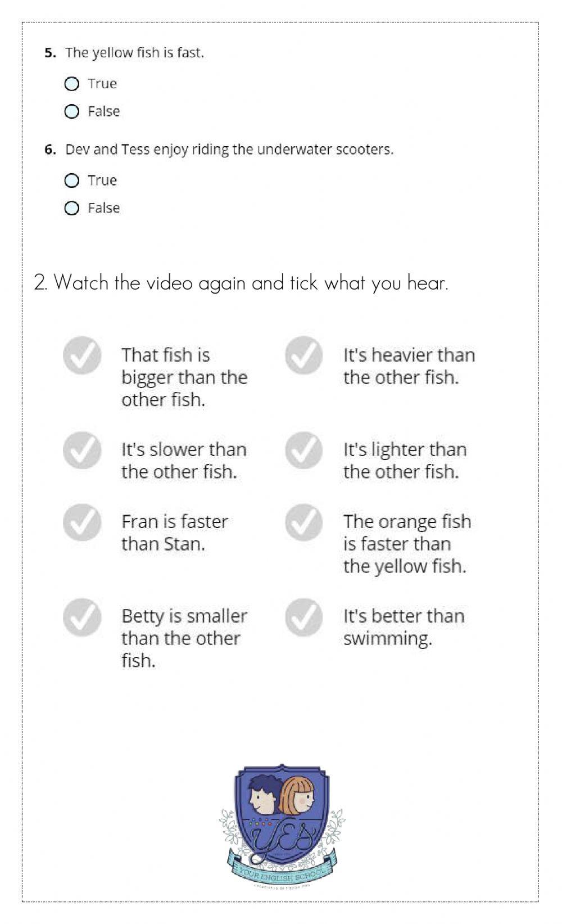This screenshot has width=562, height=924.
Task: Tick 'It's slower than the other fish'
Action: coord(82,450)
